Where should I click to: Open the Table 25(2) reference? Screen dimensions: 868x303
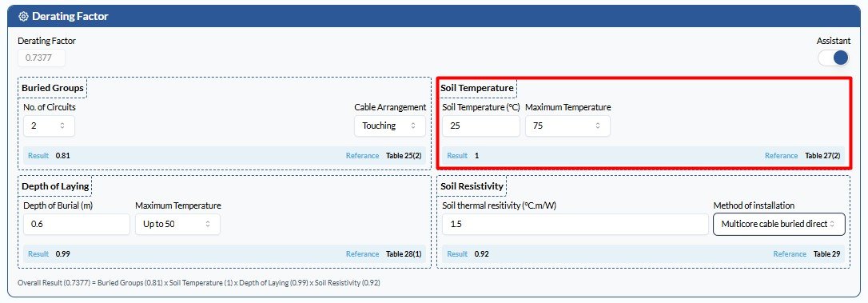point(404,156)
